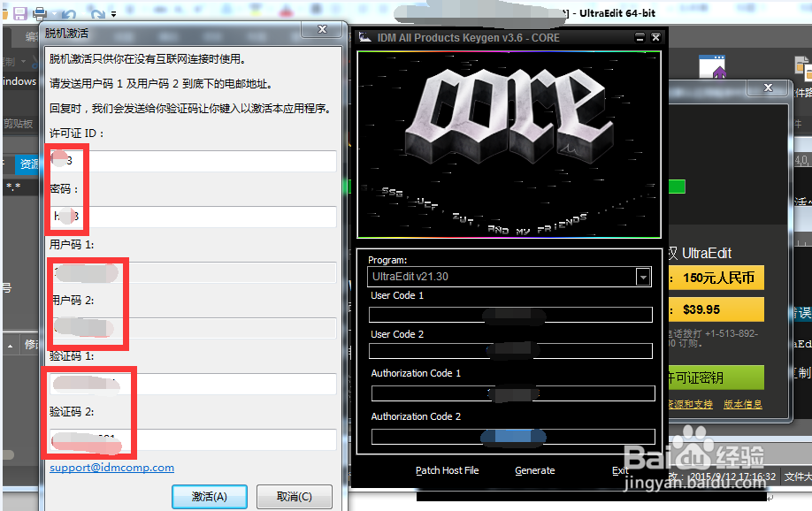This screenshot has height=511, width=812.
Task: Open the quick access toolbar dropdown arrow
Action: point(113,14)
